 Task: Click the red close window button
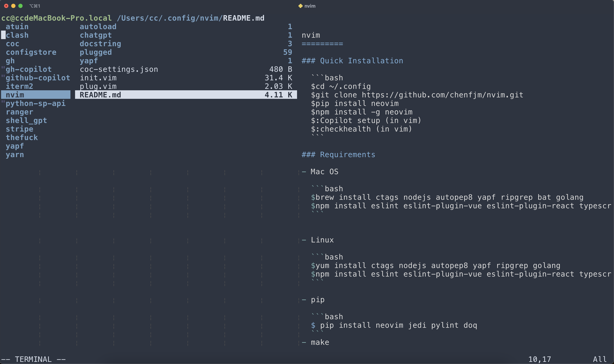coord(6,6)
